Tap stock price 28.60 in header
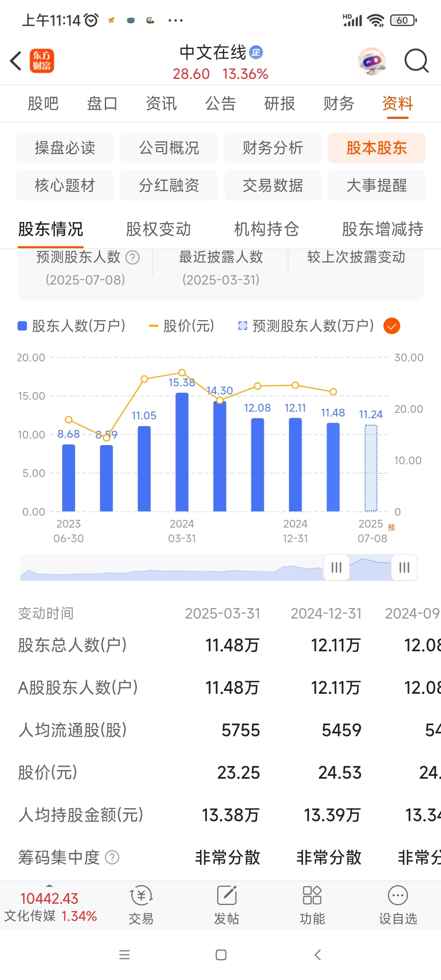This screenshot has width=441, height=980. coord(191,74)
